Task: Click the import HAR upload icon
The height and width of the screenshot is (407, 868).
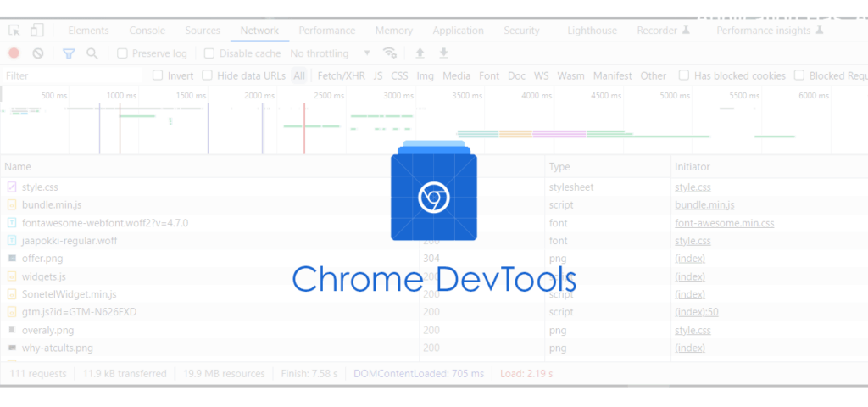Action: [x=420, y=53]
